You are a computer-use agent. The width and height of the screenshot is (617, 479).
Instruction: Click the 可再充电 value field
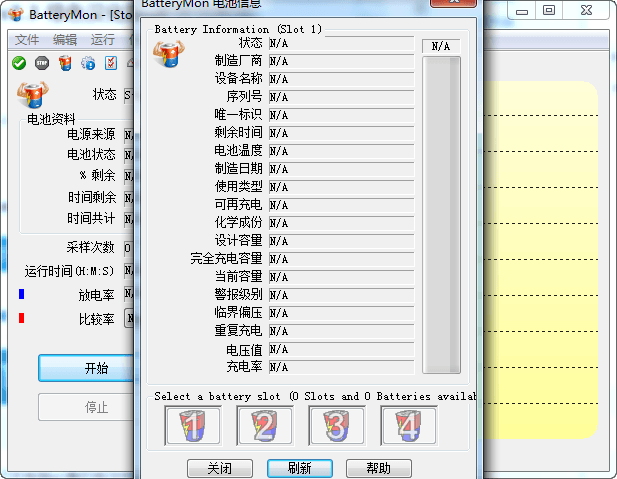coord(342,205)
